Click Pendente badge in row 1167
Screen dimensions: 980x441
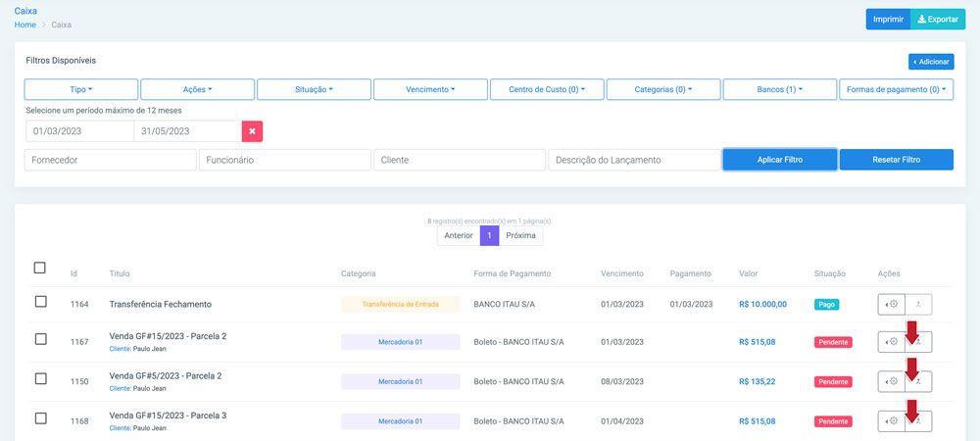(x=833, y=342)
